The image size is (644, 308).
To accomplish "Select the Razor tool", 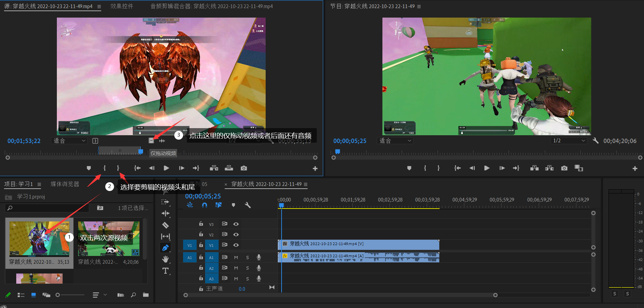I will pos(165,225).
